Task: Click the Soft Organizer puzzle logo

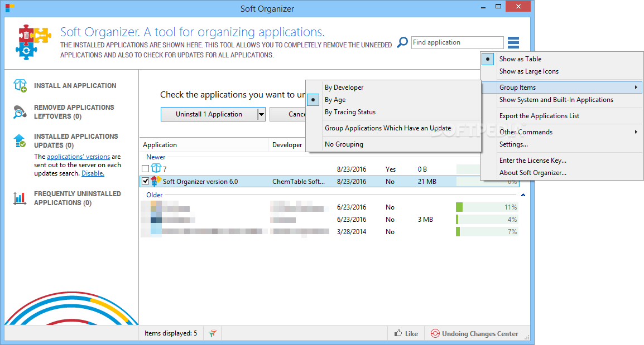Action: click(33, 42)
